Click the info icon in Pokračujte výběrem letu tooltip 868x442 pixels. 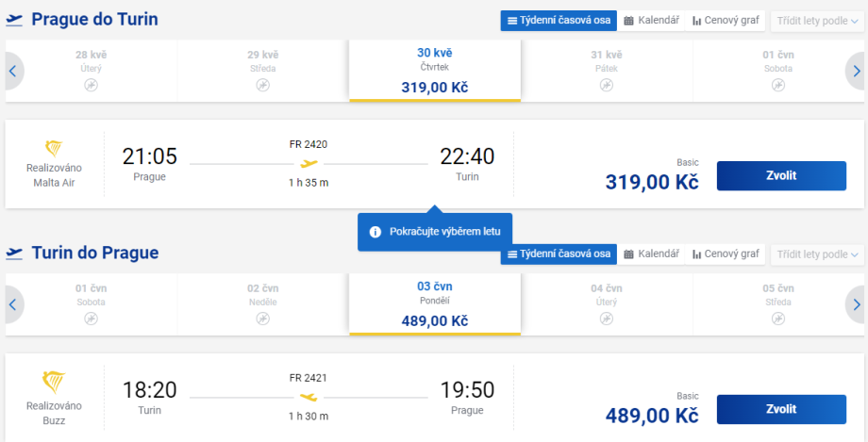pyautogui.click(x=375, y=232)
